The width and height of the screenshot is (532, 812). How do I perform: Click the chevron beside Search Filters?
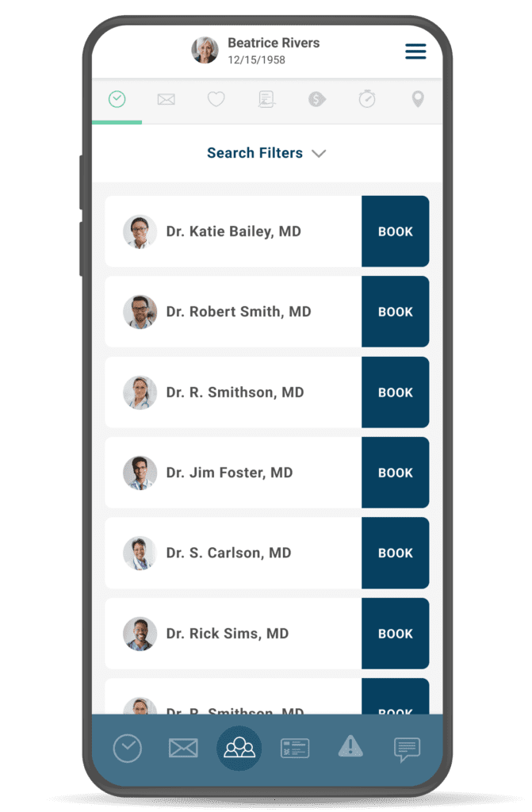pyautogui.click(x=319, y=153)
